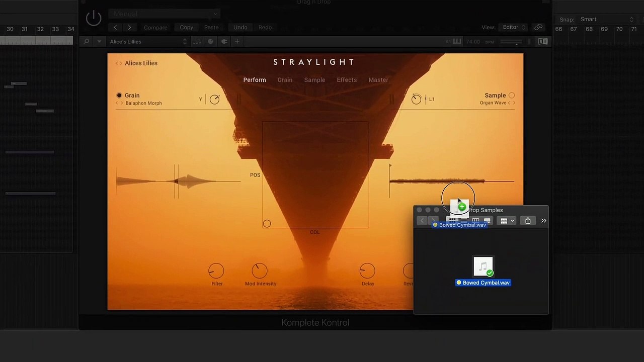Screen dimensions: 644x362
Task: Expand the menu arrow beside the search icon
Action: tap(99, 42)
